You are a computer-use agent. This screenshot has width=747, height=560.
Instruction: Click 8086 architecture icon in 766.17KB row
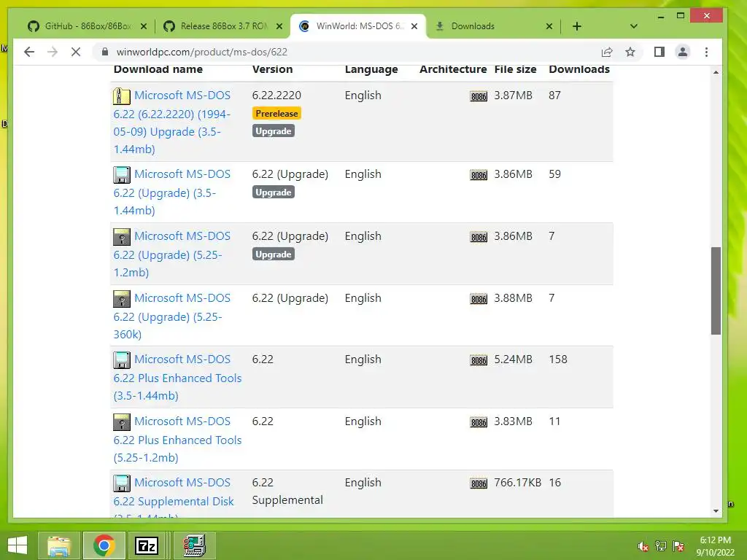point(479,484)
